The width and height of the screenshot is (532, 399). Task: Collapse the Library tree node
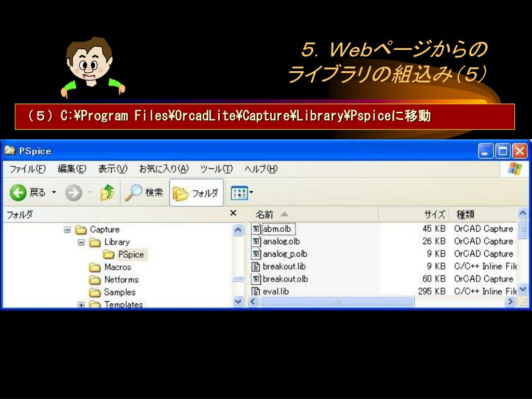point(81,242)
